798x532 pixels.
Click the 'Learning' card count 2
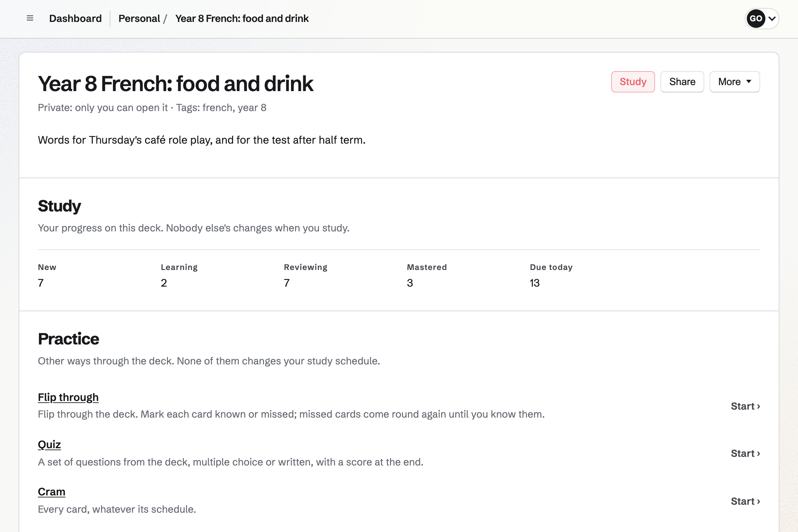point(164,283)
